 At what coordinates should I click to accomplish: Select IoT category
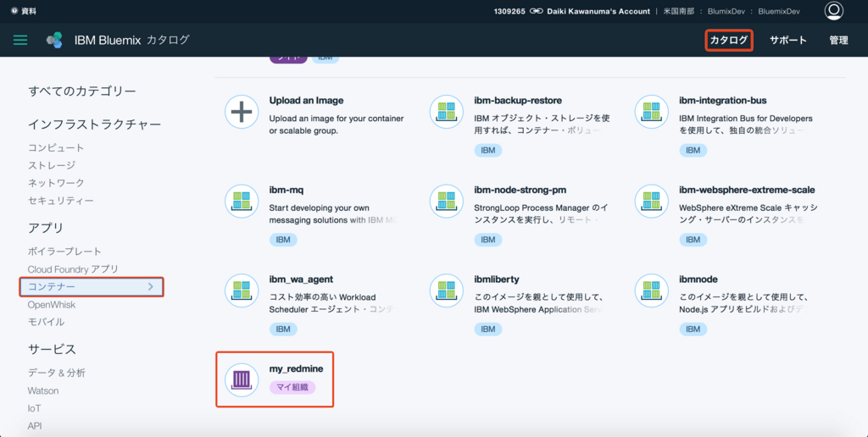pyautogui.click(x=34, y=408)
